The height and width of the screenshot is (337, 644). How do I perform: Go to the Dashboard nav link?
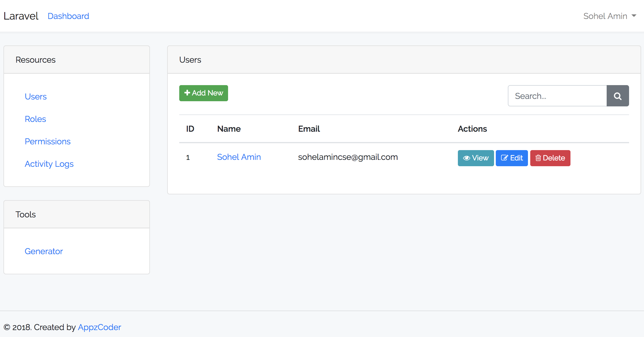tap(68, 16)
